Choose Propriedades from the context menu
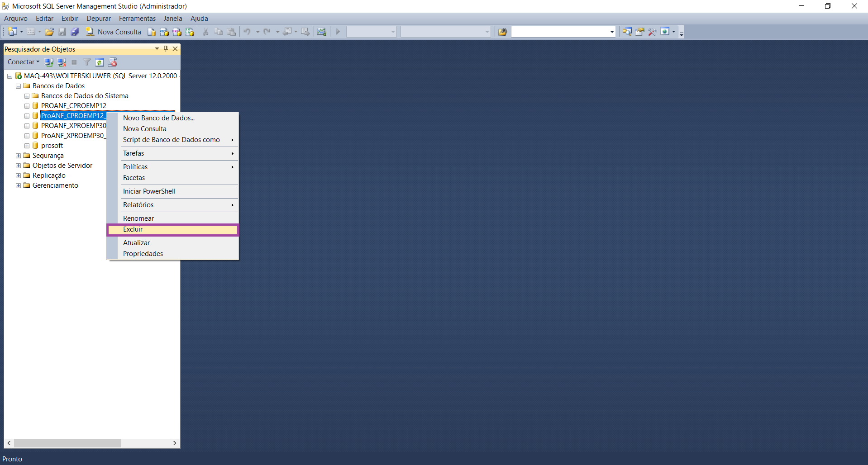 pos(143,254)
